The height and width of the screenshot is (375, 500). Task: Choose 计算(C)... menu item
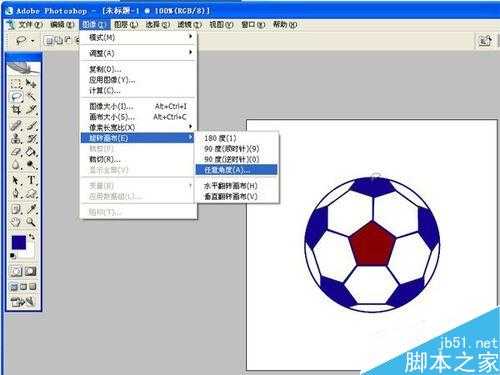(x=138, y=90)
